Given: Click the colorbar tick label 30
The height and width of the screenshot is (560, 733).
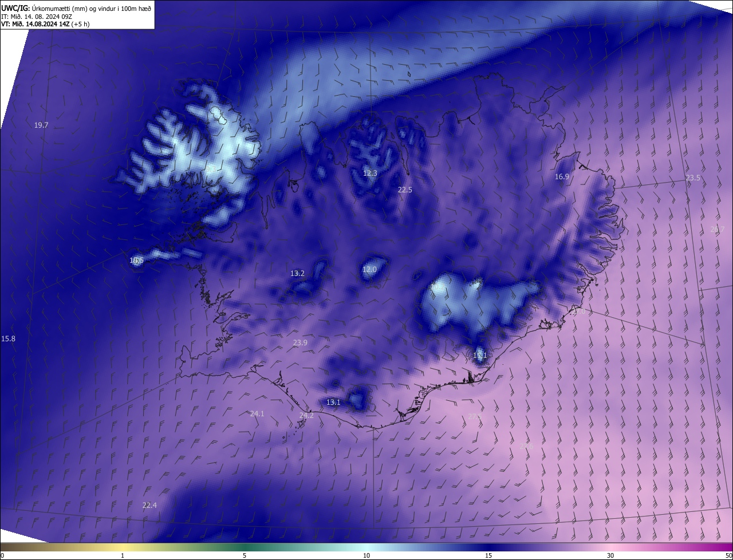Looking at the screenshot, I should (x=610, y=555).
